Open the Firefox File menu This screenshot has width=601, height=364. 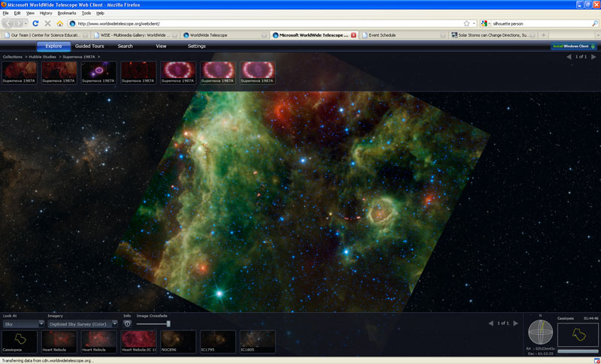coord(5,13)
